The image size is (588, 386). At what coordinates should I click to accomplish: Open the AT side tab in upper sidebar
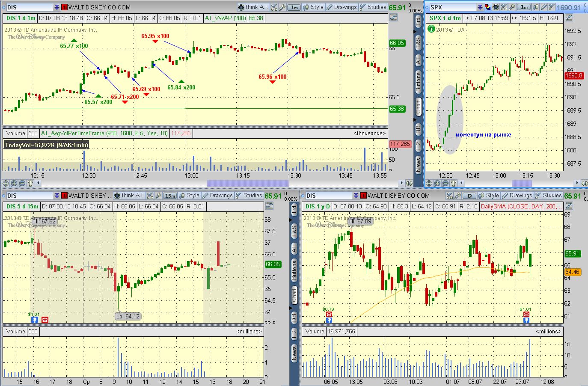419,60
